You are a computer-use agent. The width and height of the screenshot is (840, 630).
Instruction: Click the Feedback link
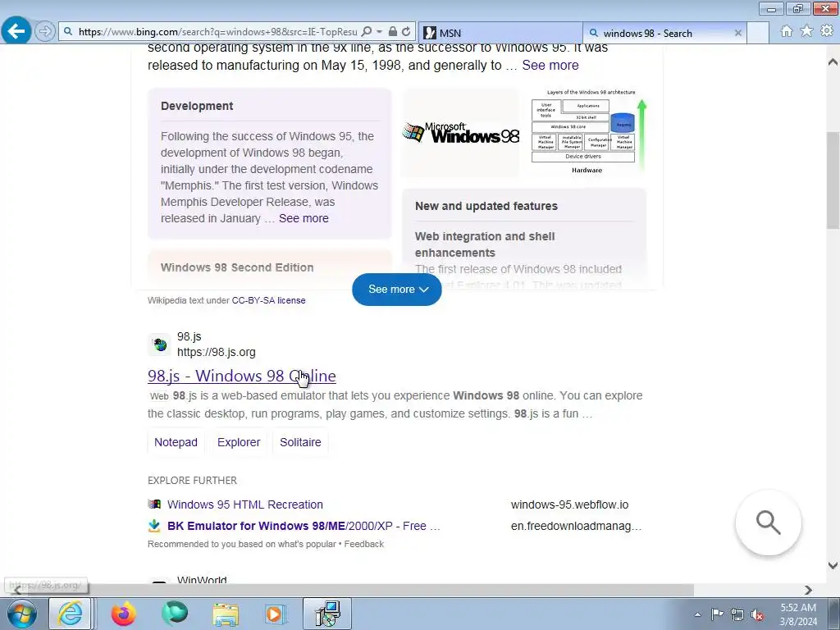coord(363,545)
